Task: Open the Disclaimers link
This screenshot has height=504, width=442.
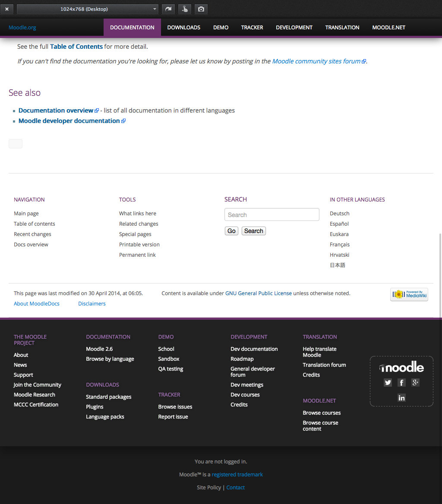Action: pyautogui.click(x=92, y=303)
